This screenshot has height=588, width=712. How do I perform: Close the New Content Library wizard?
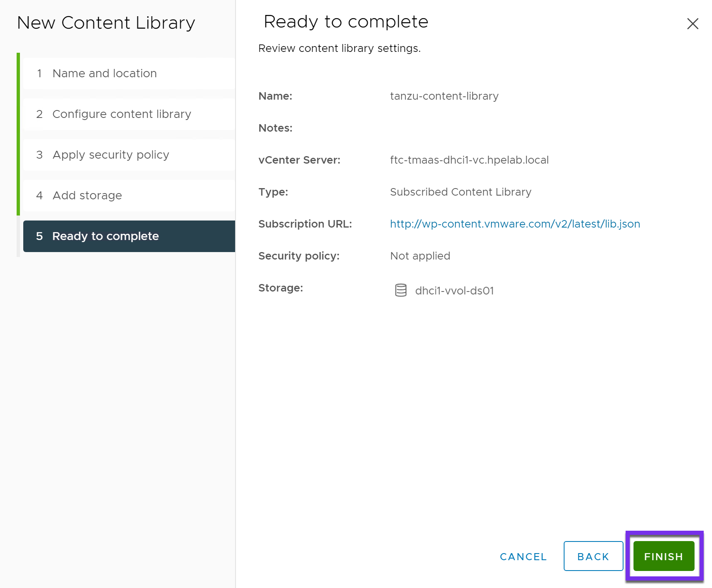point(692,24)
